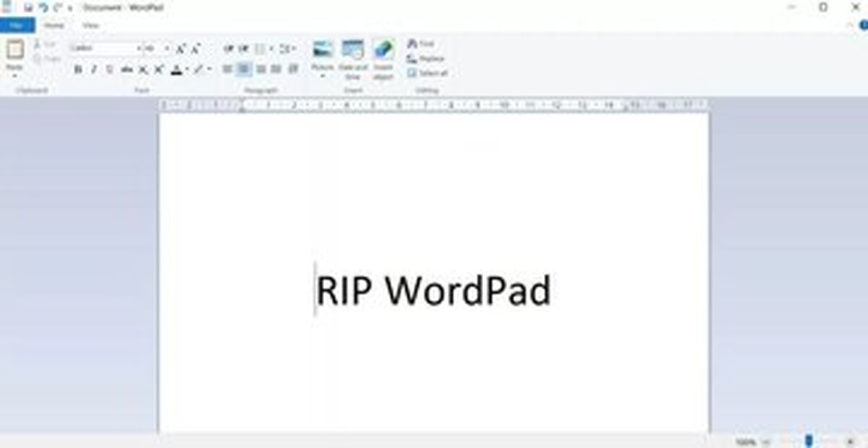Open the list style dropdown arrow

[271, 48]
